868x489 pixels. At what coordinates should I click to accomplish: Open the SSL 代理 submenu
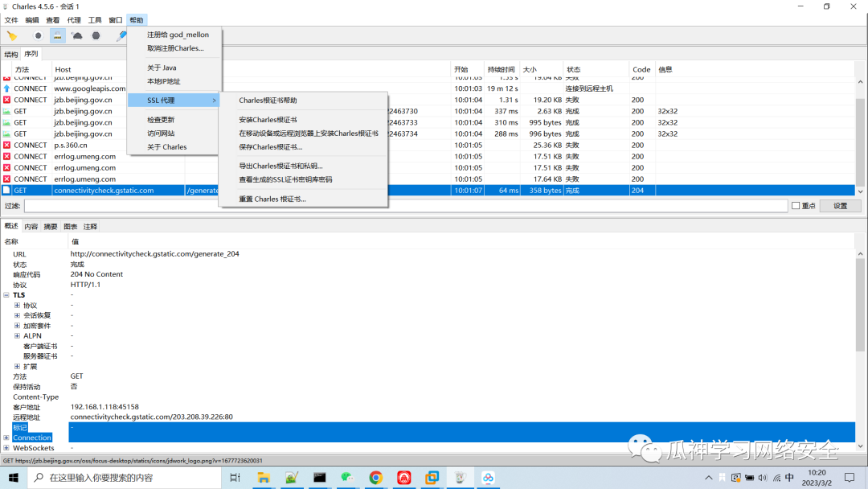(174, 101)
